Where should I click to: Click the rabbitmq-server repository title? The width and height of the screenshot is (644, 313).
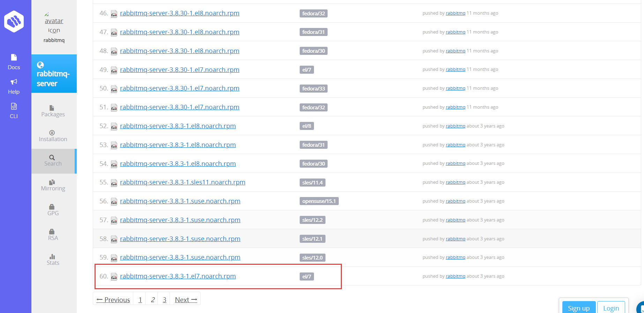point(53,79)
